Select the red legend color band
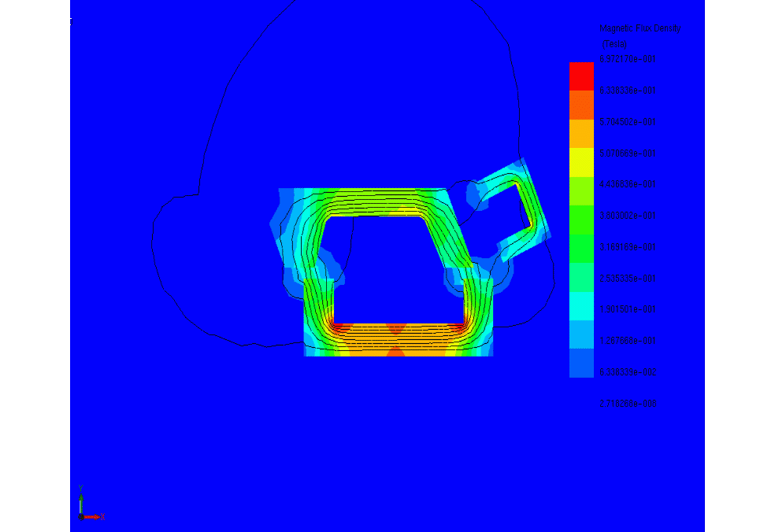 (581, 76)
